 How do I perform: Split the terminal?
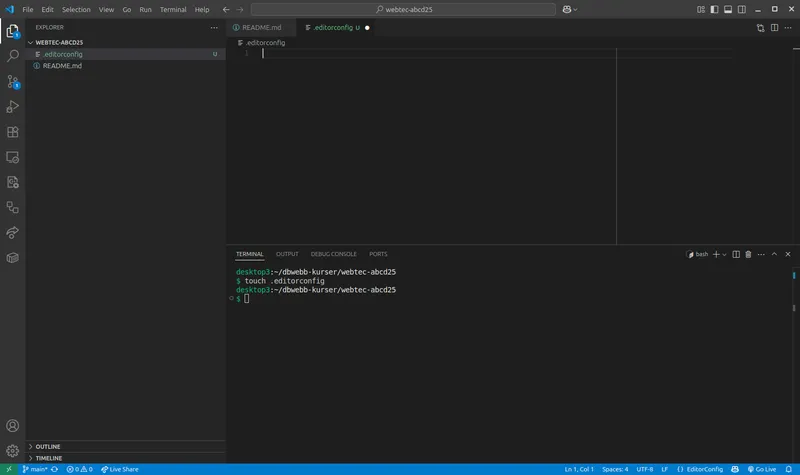coord(736,254)
